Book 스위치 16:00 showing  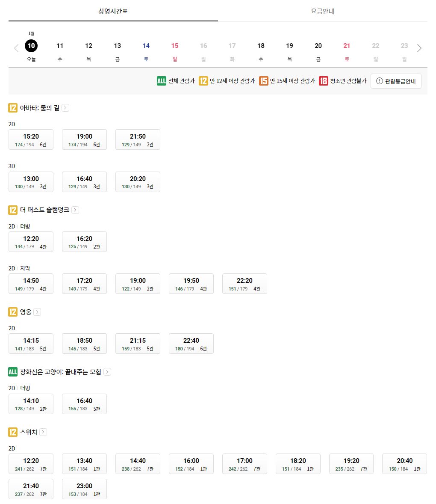pyautogui.click(x=191, y=464)
